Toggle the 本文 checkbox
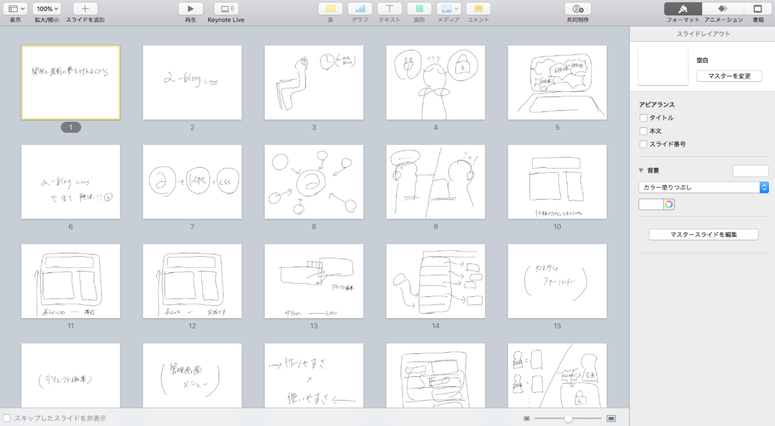Screen dimensions: 775x426 (x=644, y=131)
